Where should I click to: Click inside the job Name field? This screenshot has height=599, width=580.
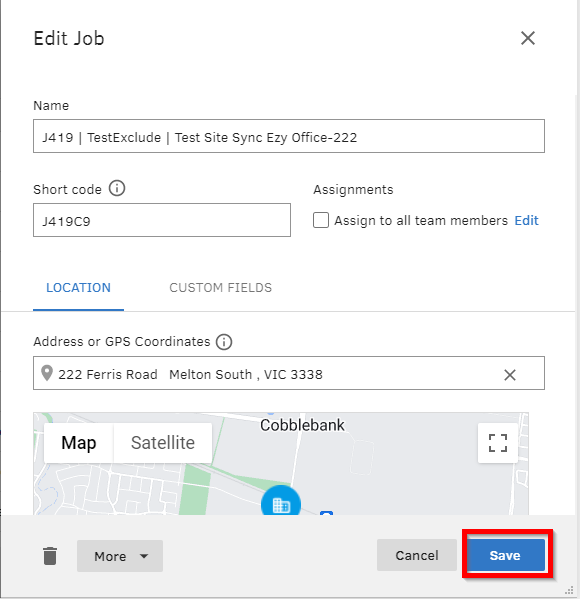coord(289,136)
